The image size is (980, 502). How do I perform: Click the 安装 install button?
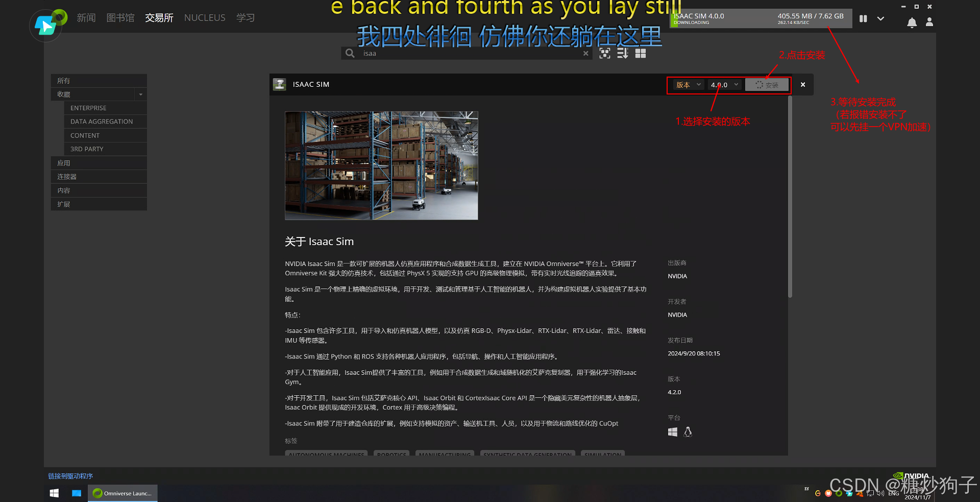tap(767, 85)
